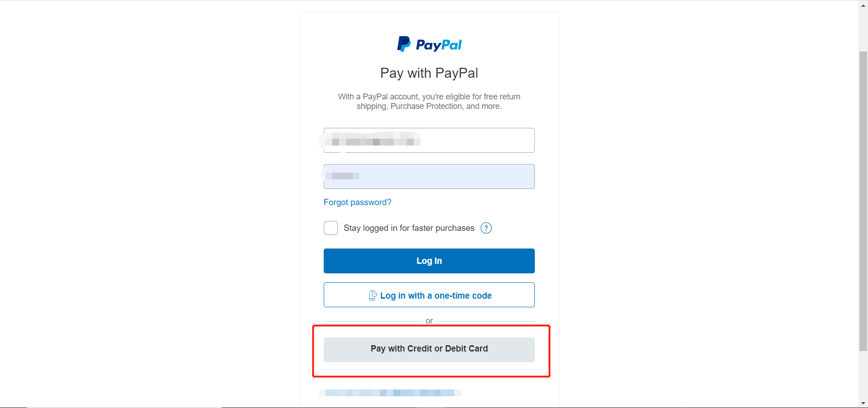This screenshot has width=868, height=408.
Task: Click the 'Stay logged in for faster purchases' label
Action: click(x=409, y=228)
